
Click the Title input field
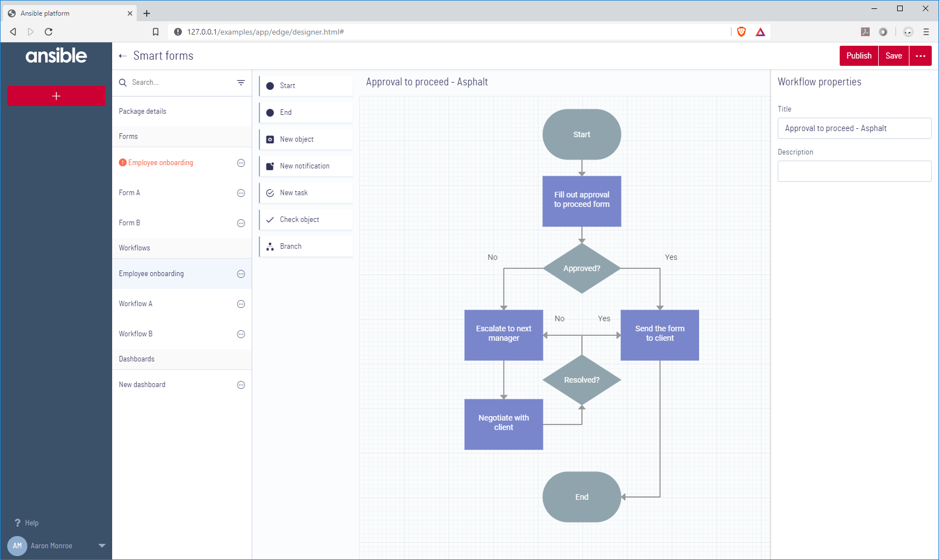coord(854,128)
